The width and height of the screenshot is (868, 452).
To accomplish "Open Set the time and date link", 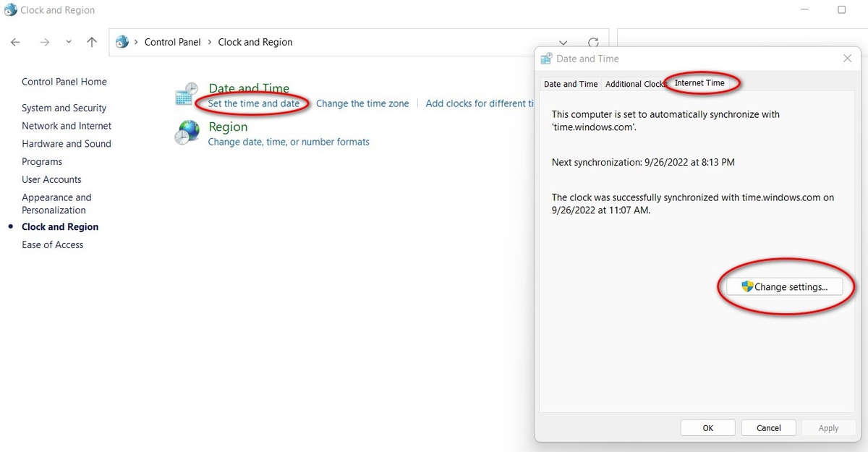I will 252,103.
